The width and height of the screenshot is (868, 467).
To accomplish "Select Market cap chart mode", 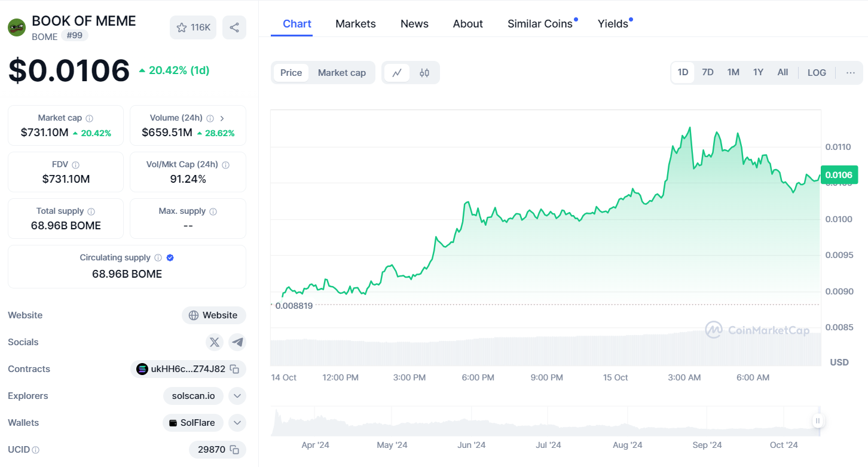I will click(x=342, y=73).
